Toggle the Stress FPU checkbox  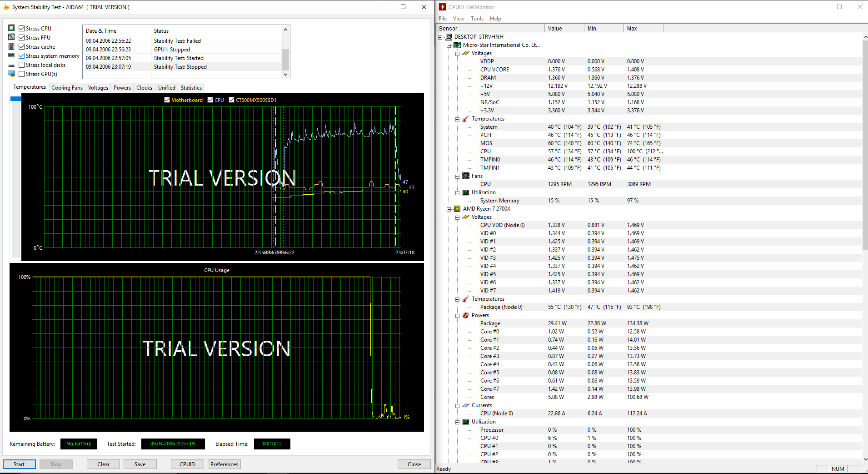point(21,37)
